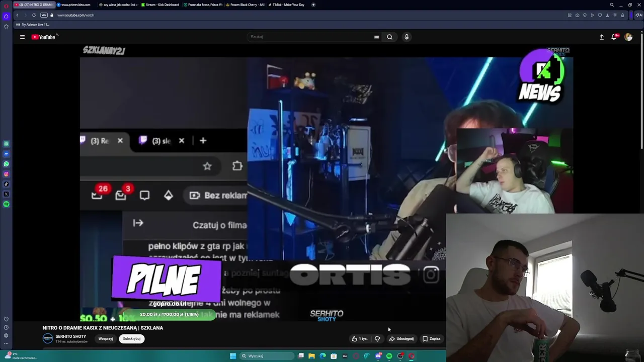Open File Explorer from the taskbar
Viewport: 644px width, 362px height.
coord(311,356)
